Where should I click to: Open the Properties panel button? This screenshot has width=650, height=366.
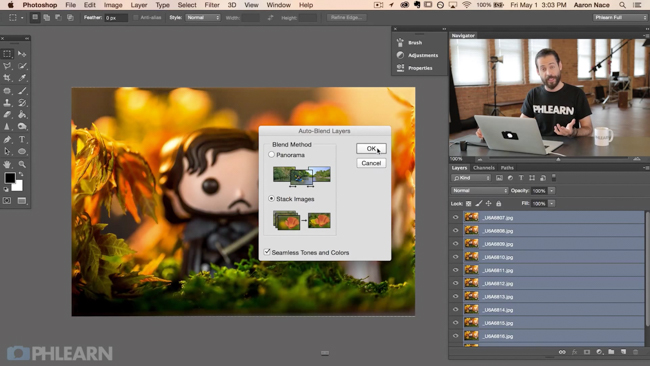click(x=420, y=68)
